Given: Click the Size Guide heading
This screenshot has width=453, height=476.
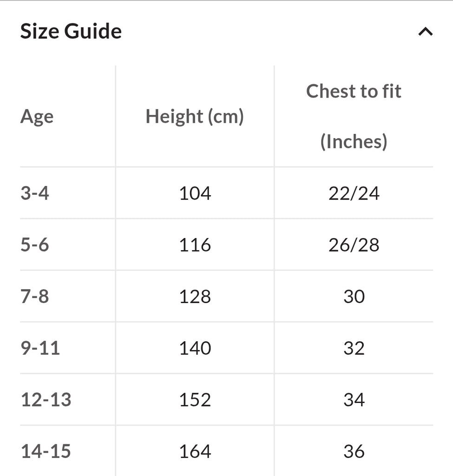Looking at the screenshot, I should [x=71, y=31].
